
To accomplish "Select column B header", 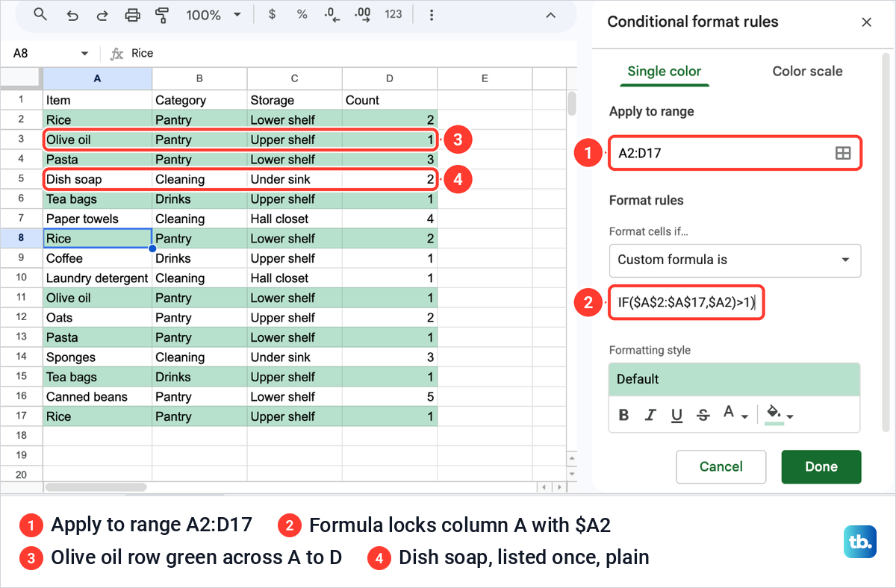I will [199, 78].
